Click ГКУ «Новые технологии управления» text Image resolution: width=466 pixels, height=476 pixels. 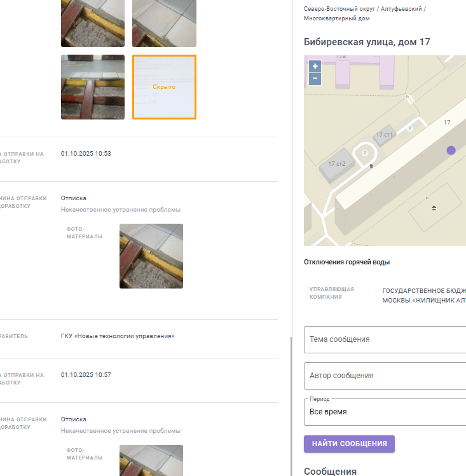point(118,336)
